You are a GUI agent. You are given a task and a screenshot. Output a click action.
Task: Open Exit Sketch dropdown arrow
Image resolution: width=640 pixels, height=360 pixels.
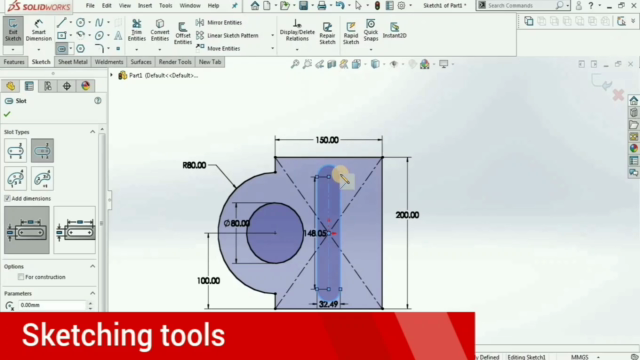(x=13, y=49)
